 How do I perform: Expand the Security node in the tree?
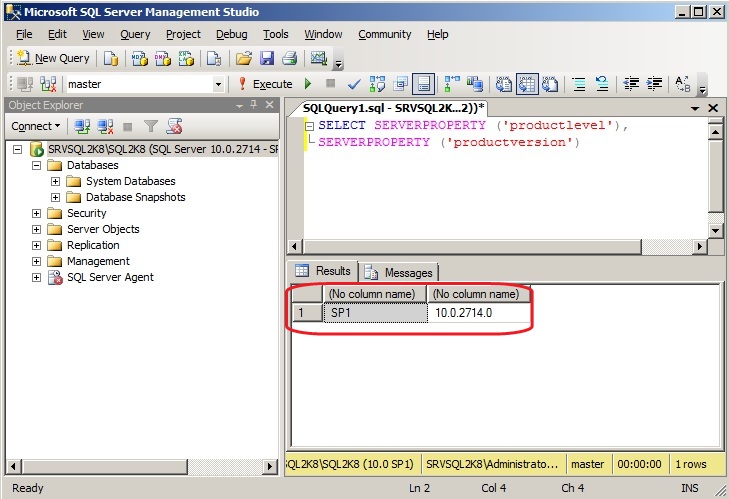37,213
